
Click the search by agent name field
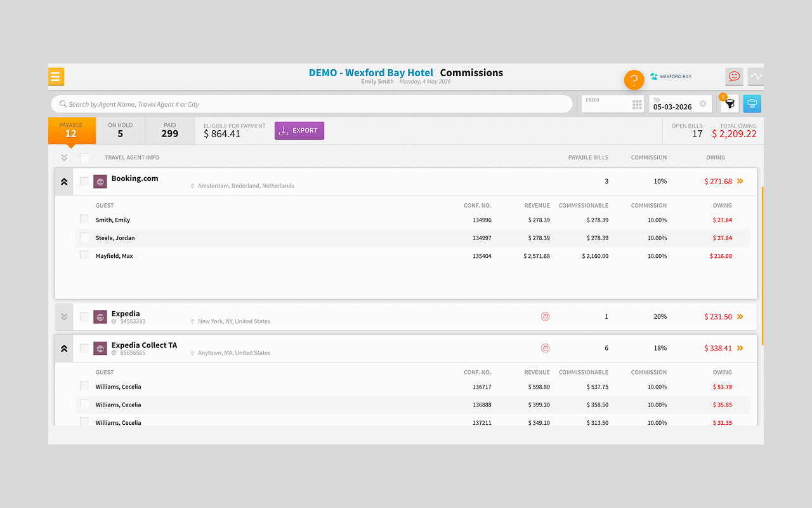tap(311, 104)
